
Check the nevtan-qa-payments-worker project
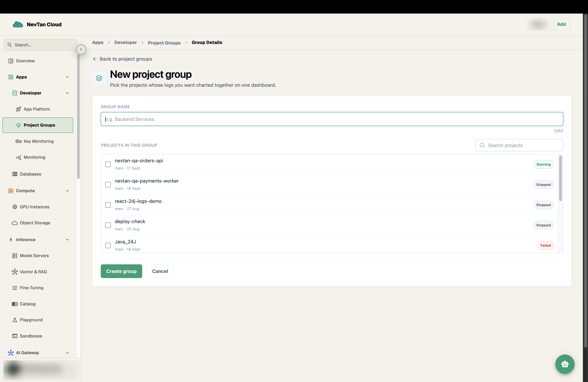point(108,185)
